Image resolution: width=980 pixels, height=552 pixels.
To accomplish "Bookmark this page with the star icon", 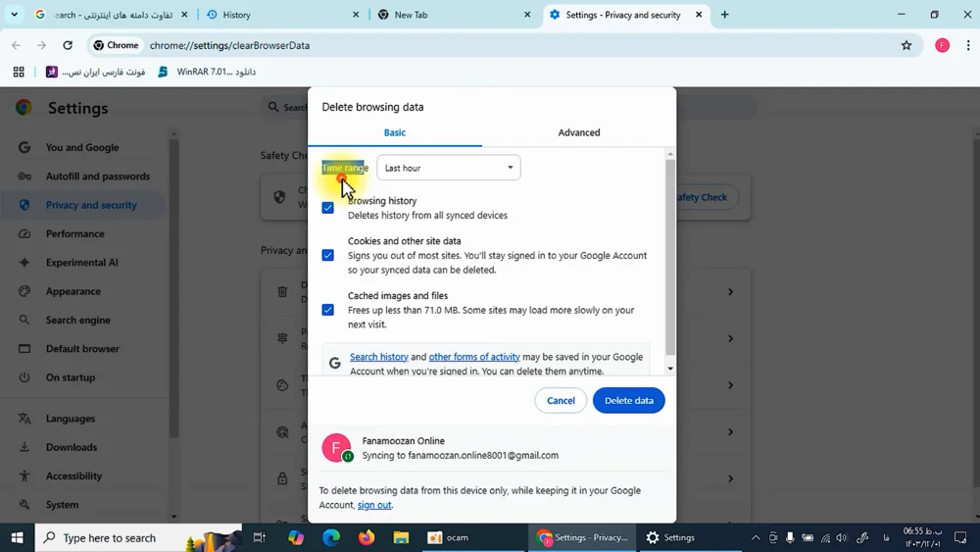I will (x=906, y=45).
